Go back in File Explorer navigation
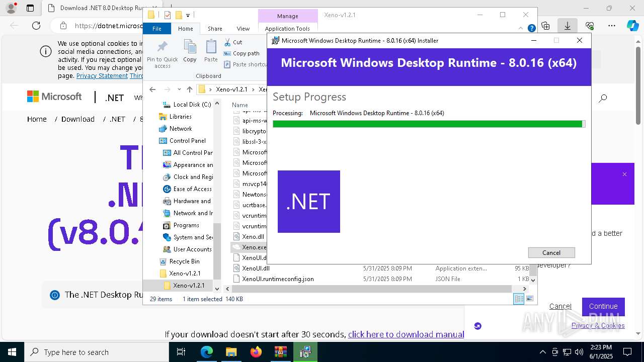 pyautogui.click(x=152, y=89)
